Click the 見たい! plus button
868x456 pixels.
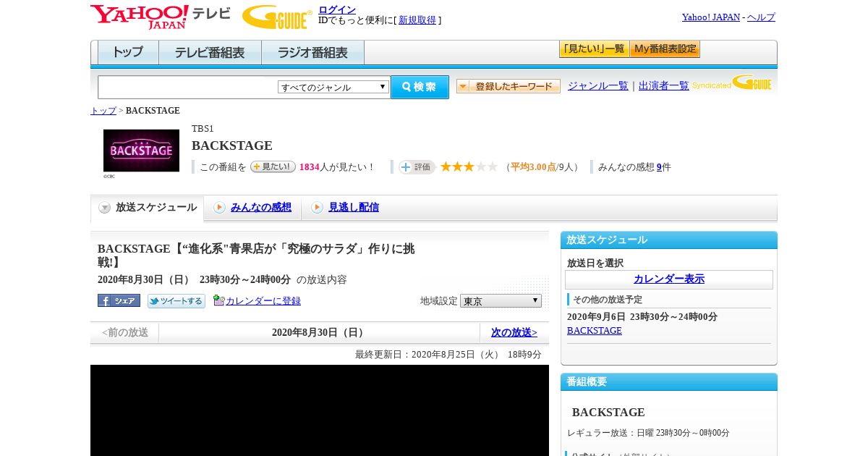[273, 166]
